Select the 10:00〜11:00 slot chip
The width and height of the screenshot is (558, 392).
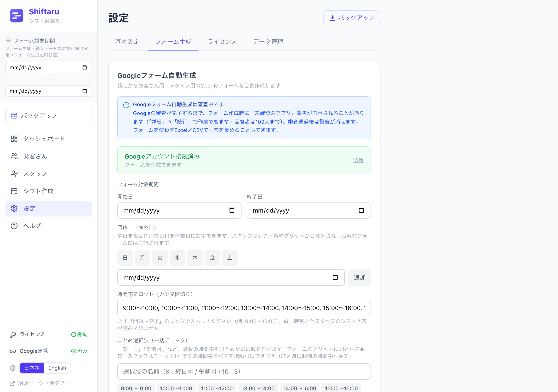176,388
